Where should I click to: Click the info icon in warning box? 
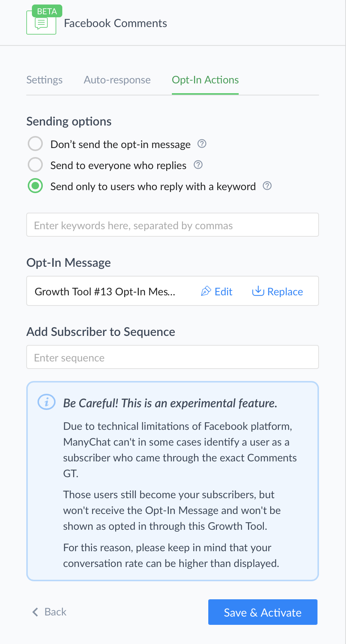tap(47, 402)
